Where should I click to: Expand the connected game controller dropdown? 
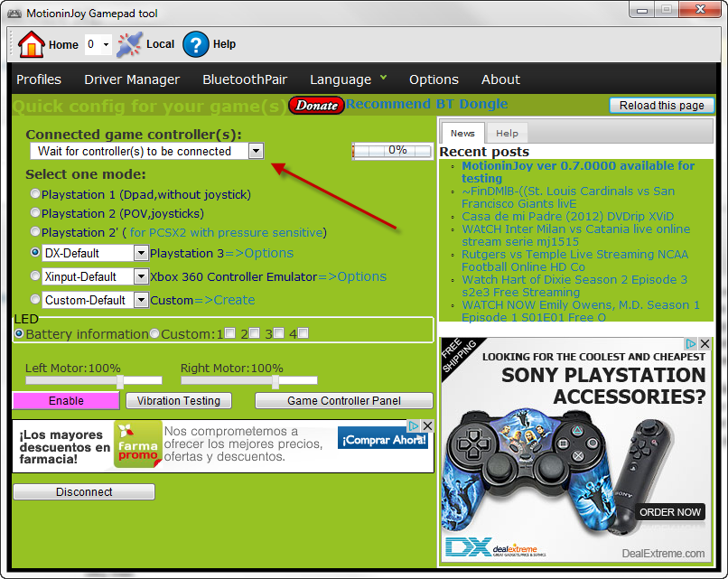pos(256,151)
